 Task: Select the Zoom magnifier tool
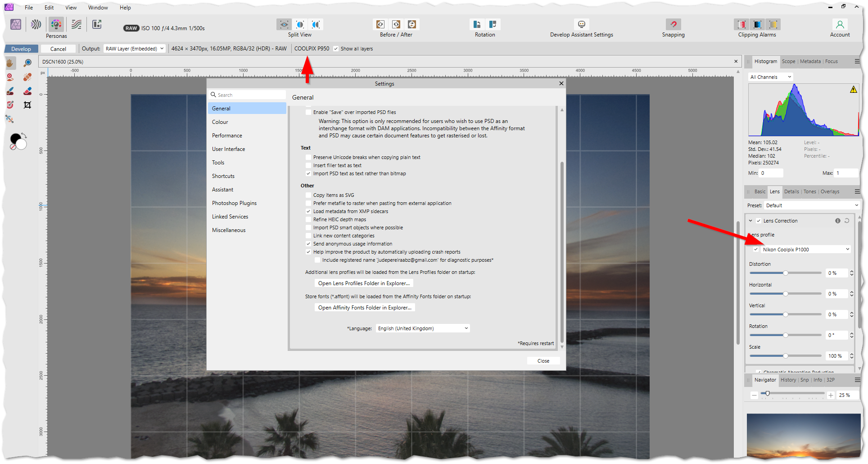point(27,63)
